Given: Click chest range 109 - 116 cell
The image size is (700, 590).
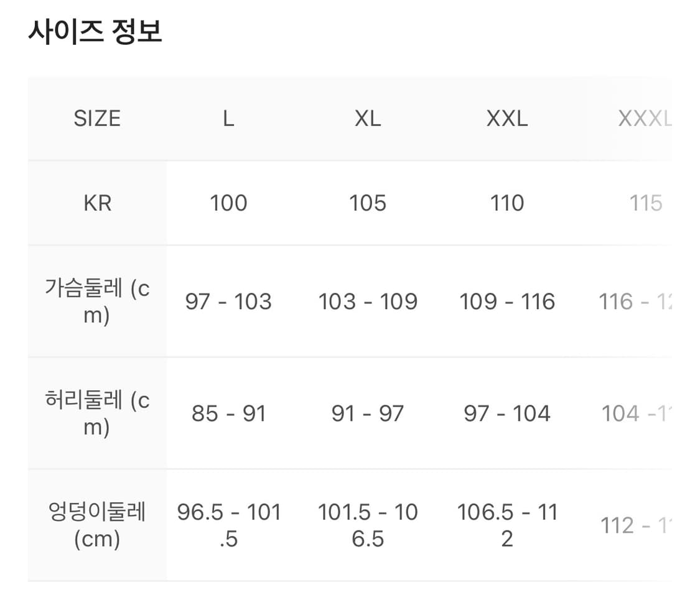Looking at the screenshot, I should (x=507, y=302).
